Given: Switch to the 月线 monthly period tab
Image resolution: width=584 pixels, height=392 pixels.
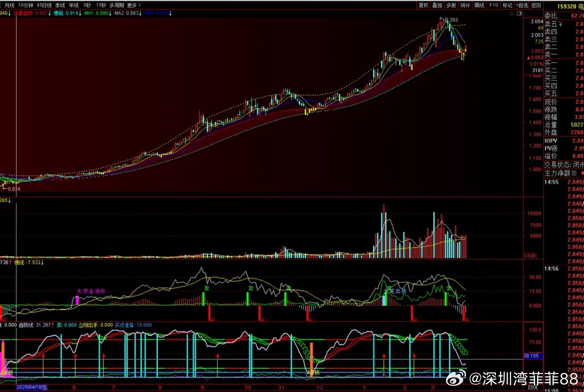Looking at the screenshot, I should click(9, 5).
